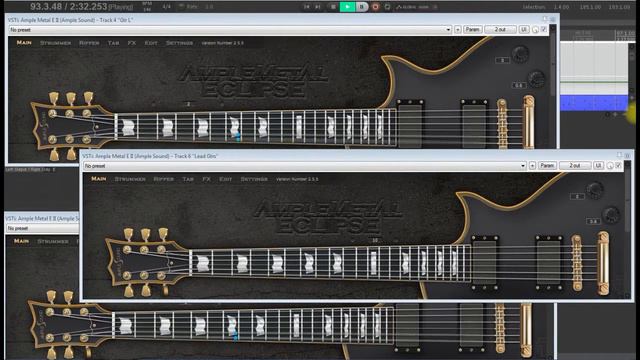
Task: Open the Edit tab in Lead Gtr window
Action: click(225, 179)
